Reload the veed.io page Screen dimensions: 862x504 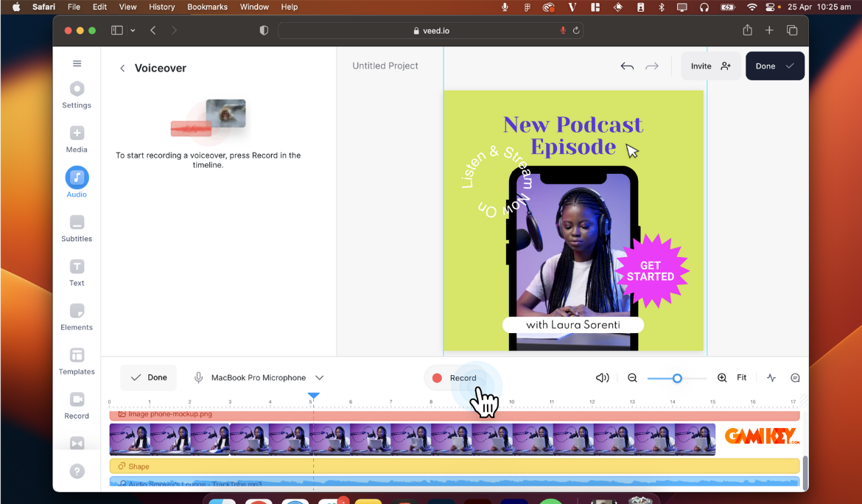click(576, 31)
